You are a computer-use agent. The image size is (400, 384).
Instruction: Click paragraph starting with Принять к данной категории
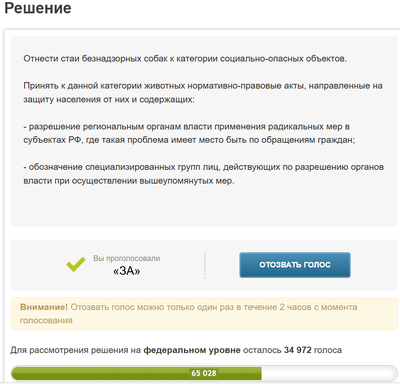203,93
